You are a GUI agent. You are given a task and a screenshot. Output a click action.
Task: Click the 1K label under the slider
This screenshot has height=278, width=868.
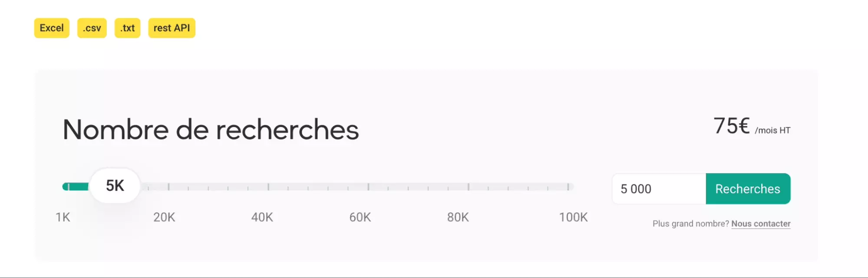point(63,217)
